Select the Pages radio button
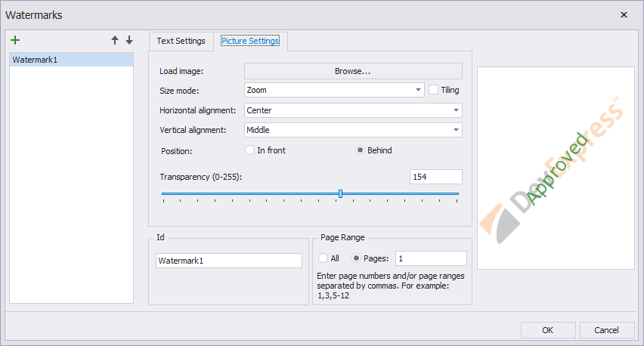 tap(357, 258)
